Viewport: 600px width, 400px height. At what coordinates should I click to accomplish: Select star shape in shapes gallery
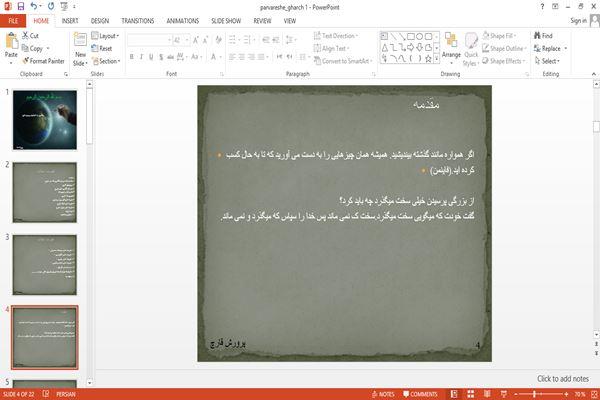click(429, 59)
